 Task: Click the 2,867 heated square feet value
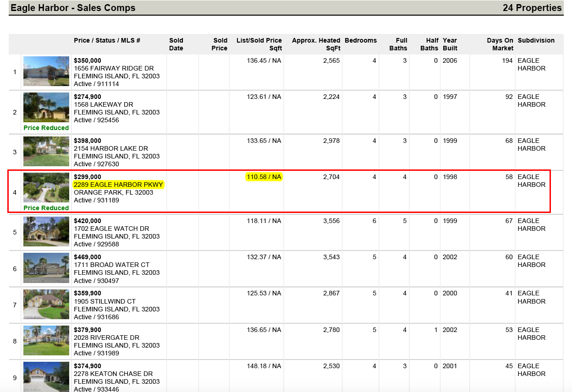[x=331, y=293]
